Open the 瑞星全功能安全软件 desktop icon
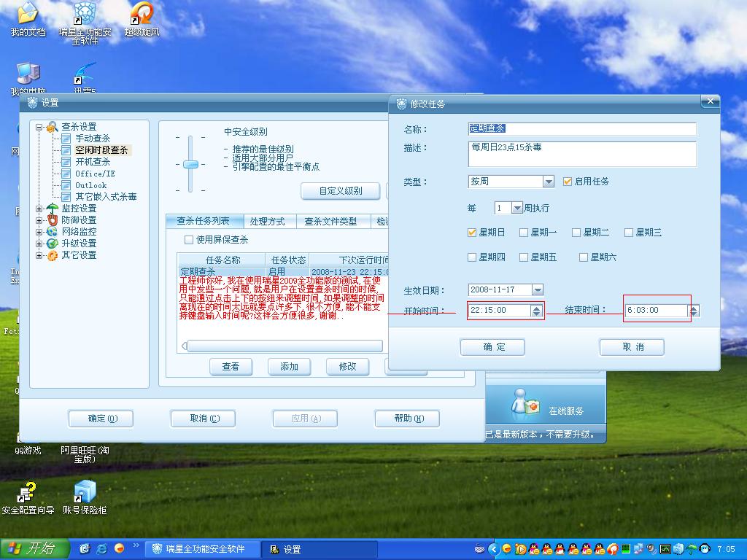 tap(85, 14)
